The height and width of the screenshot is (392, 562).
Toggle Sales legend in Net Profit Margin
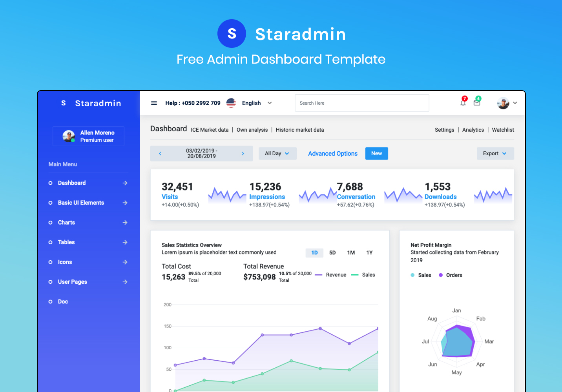tap(421, 275)
